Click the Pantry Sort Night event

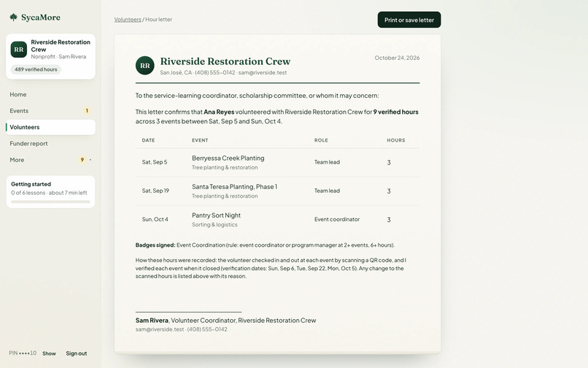point(217,215)
